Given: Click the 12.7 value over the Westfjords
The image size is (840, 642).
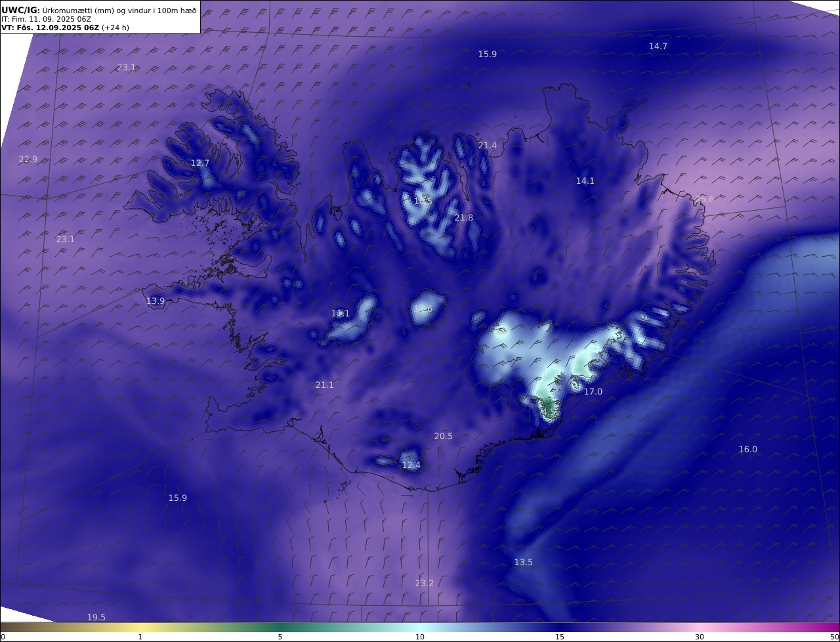Looking at the screenshot, I should click(200, 163).
